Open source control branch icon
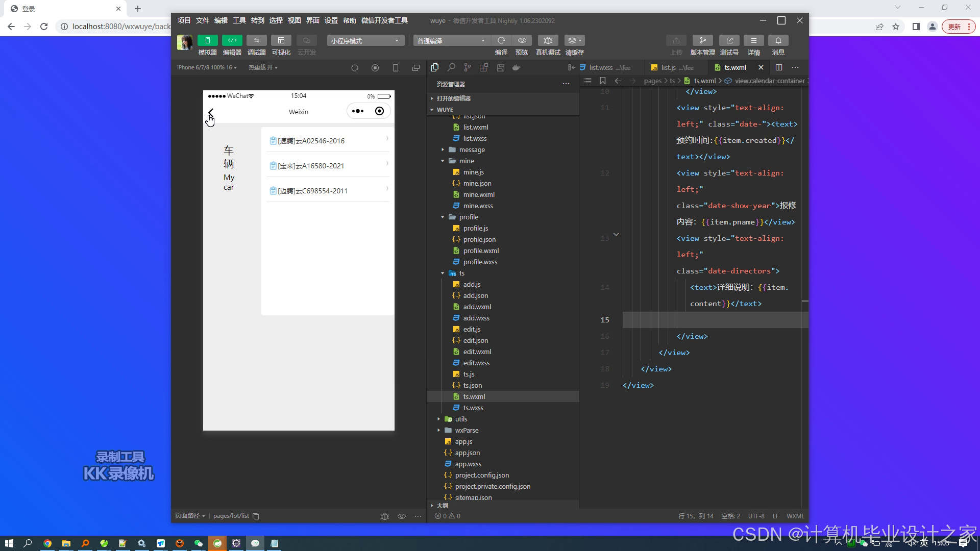 pos(468,67)
